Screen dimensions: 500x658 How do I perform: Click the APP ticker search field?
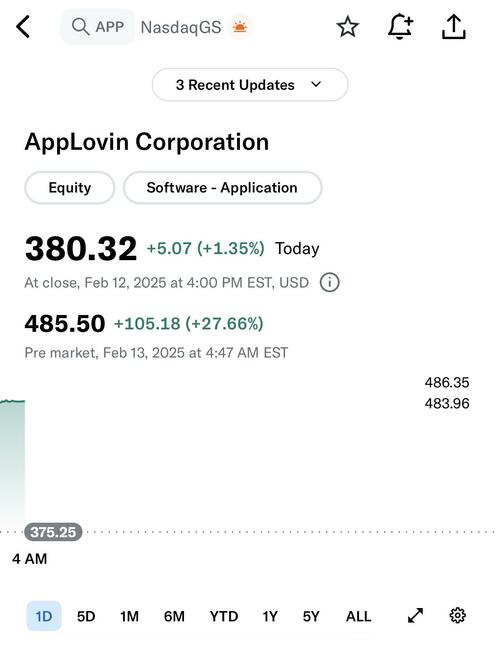click(x=98, y=27)
